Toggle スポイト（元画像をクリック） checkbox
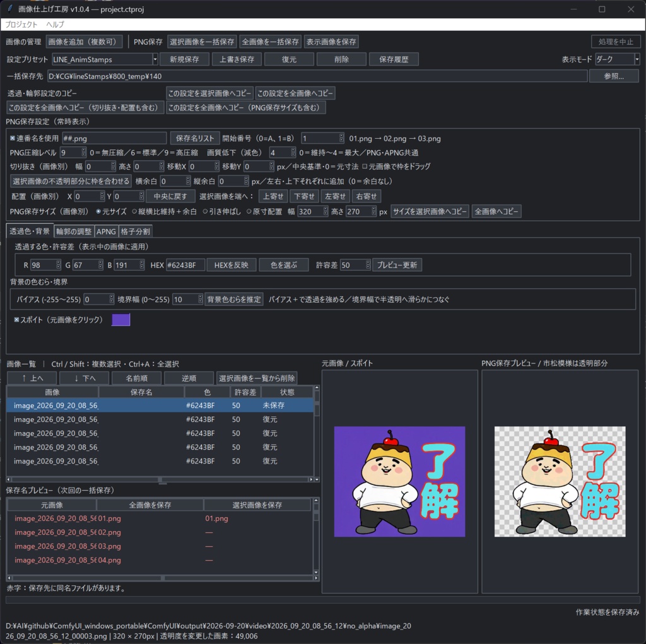This screenshot has width=646, height=644. (16, 320)
